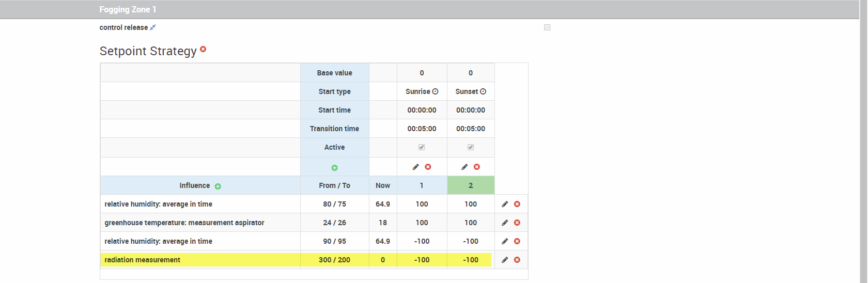Edit the greenhouse temperature influence row
This screenshot has width=868, height=283.
coord(505,223)
